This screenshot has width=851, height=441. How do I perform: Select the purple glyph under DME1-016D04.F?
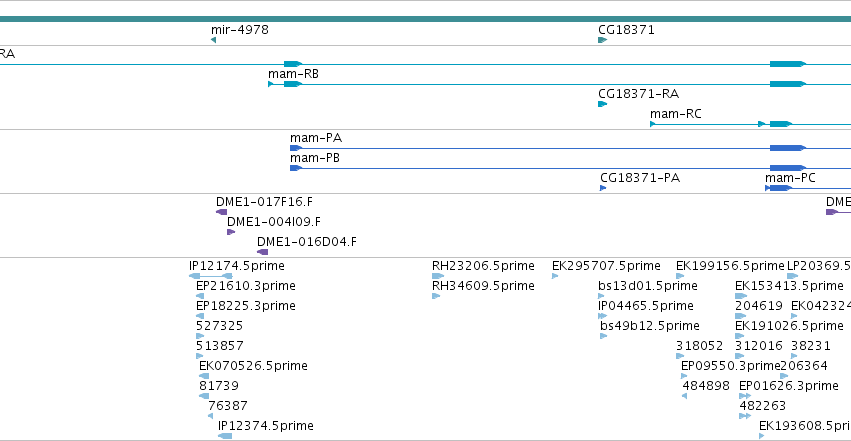point(263,252)
